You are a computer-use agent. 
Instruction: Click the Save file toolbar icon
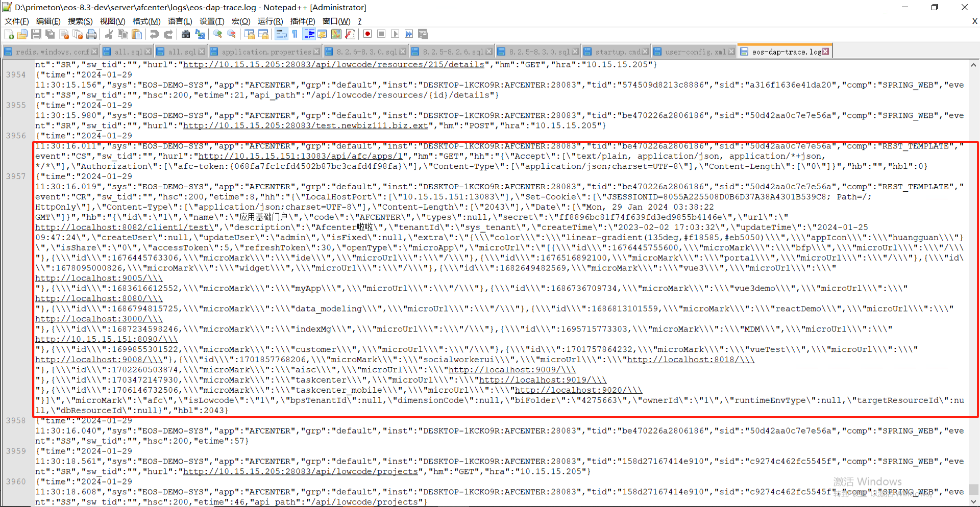[36, 34]
